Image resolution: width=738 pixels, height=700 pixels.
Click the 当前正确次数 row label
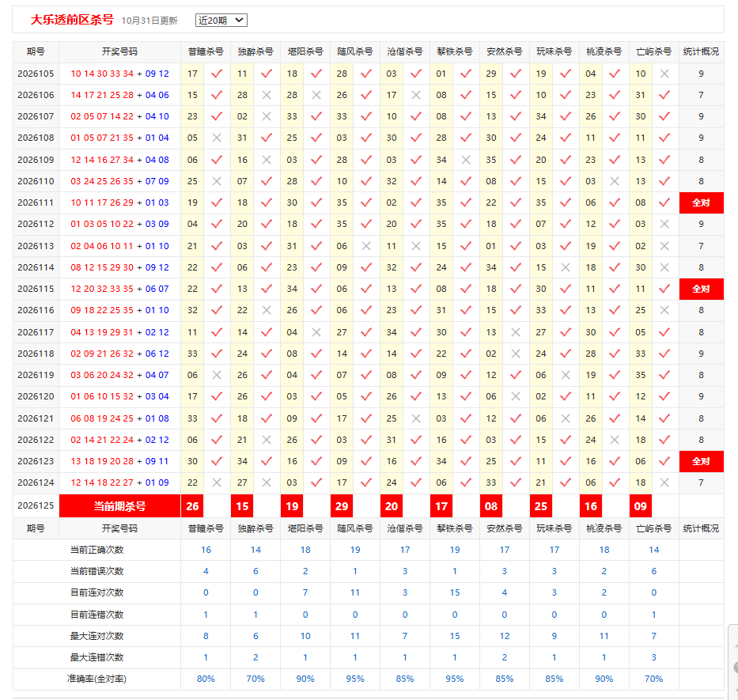tap(97, 550)
